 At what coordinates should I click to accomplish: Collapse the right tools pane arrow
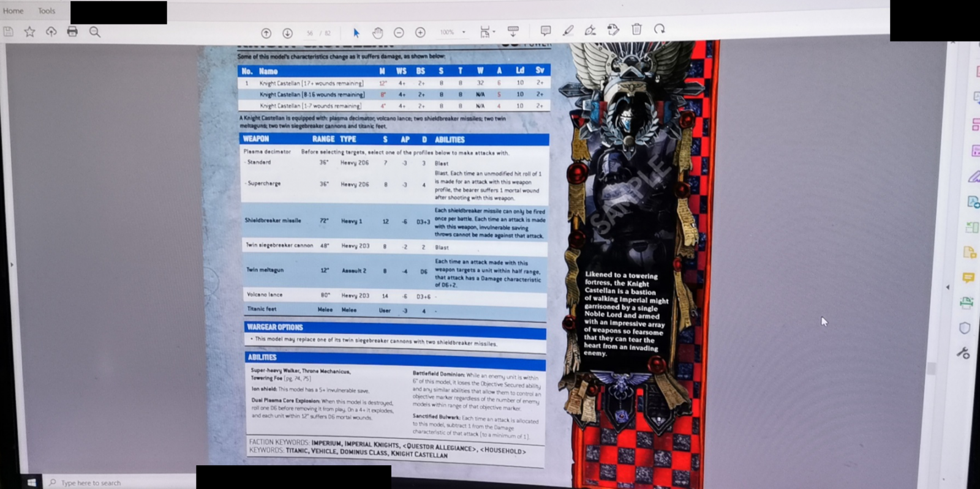[948, 287]
